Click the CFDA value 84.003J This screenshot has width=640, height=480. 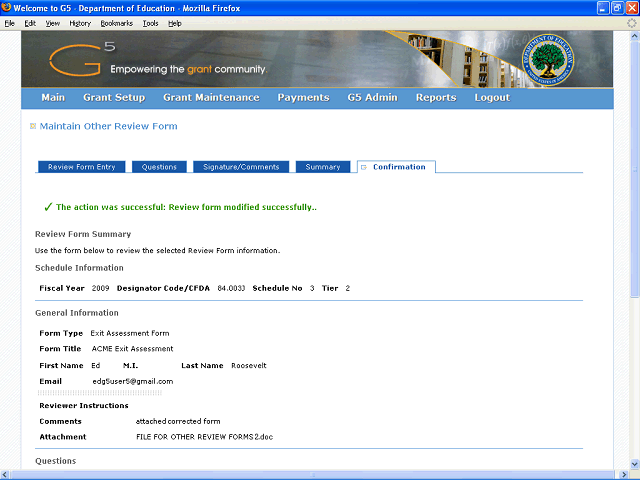tap(231, 289)
